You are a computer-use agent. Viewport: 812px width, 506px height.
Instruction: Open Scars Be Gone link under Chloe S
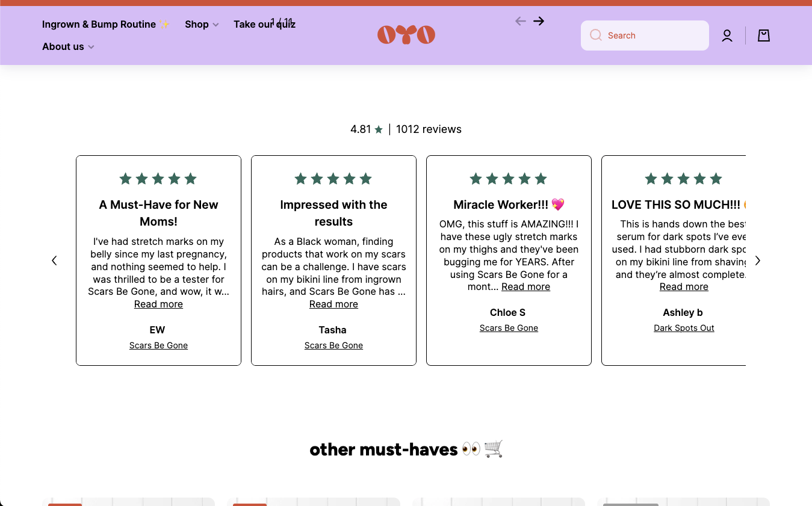point(509,328)
